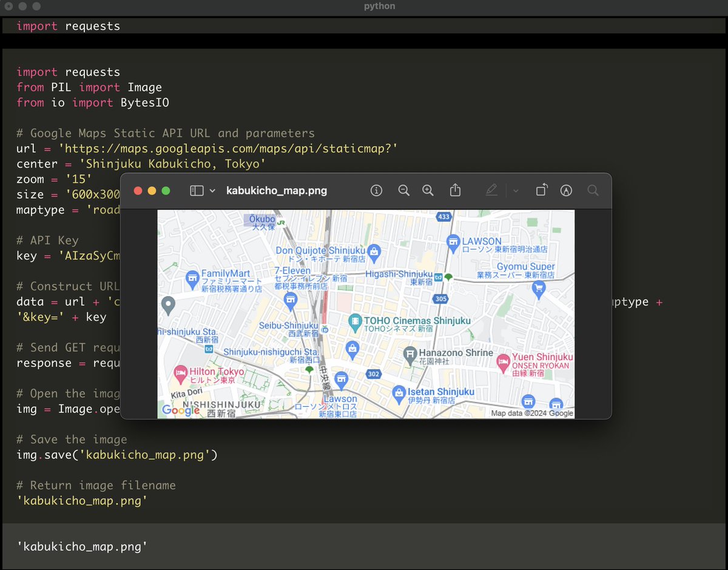This screenshot has height=570, width=728.
Task: Click the Isetan Shinjuku shopping pin
Action: pyautogui.click(x=399, y=393)
